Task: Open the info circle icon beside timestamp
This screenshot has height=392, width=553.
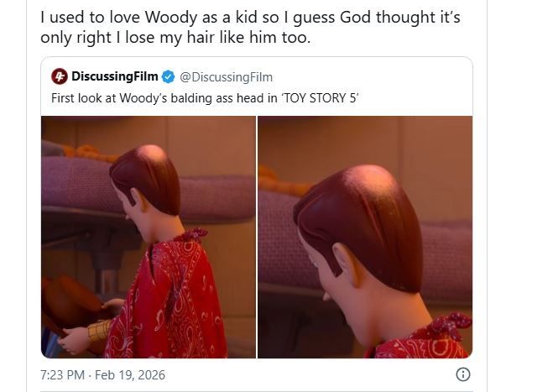Action: tap(463, 374)
